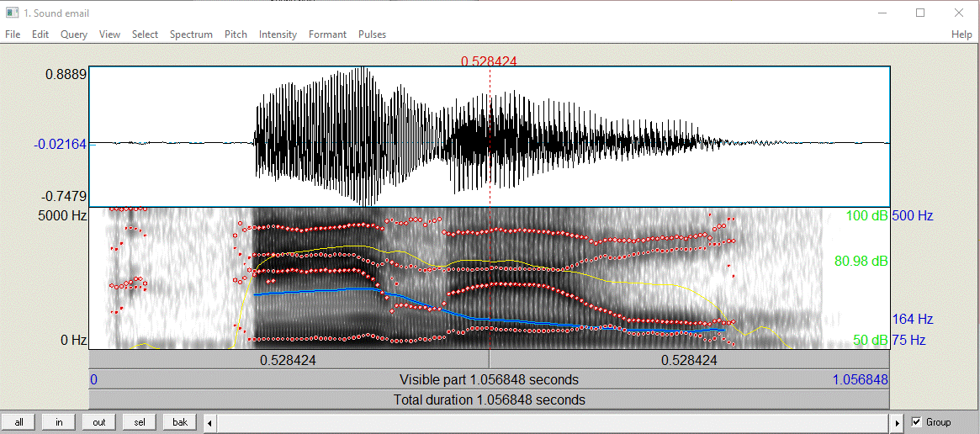Open the Spectrum menu

pyautogui.click(x=191, y=34)
